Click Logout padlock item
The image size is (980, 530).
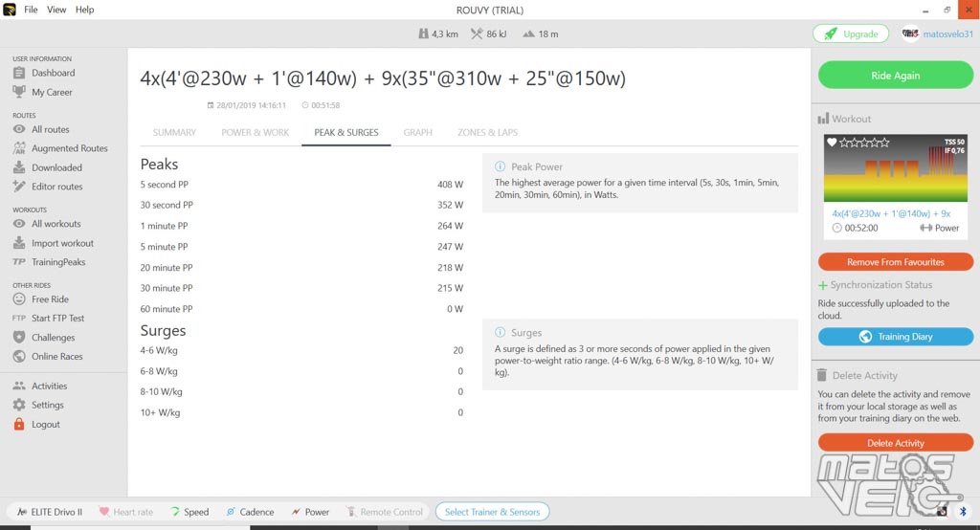tap(36, 425)
